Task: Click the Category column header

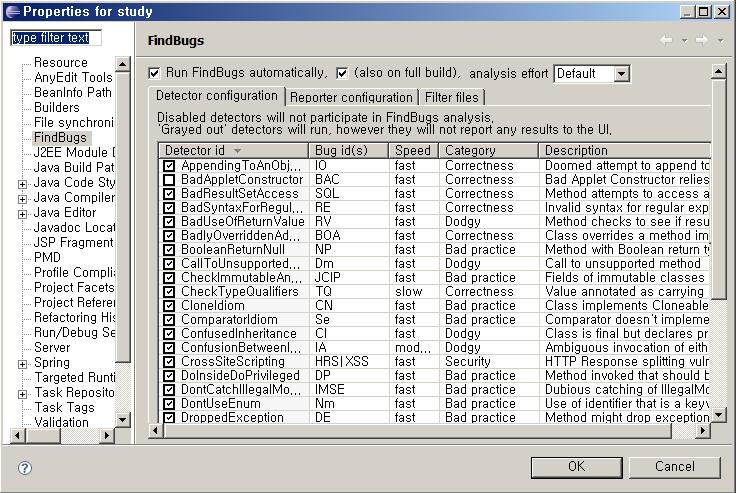Action: tap(488, 150)
